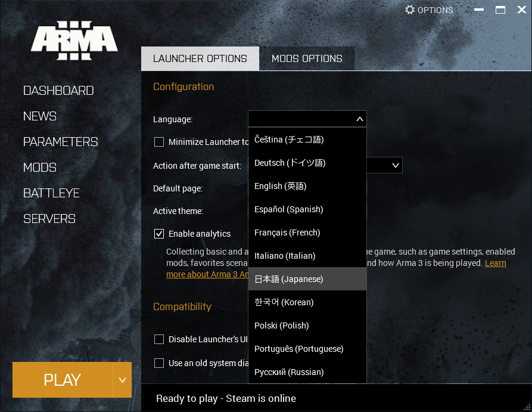Screen dimensions: 532x412
Task: Select 日本語 (Japanese) option
Action: pos(307,279)
